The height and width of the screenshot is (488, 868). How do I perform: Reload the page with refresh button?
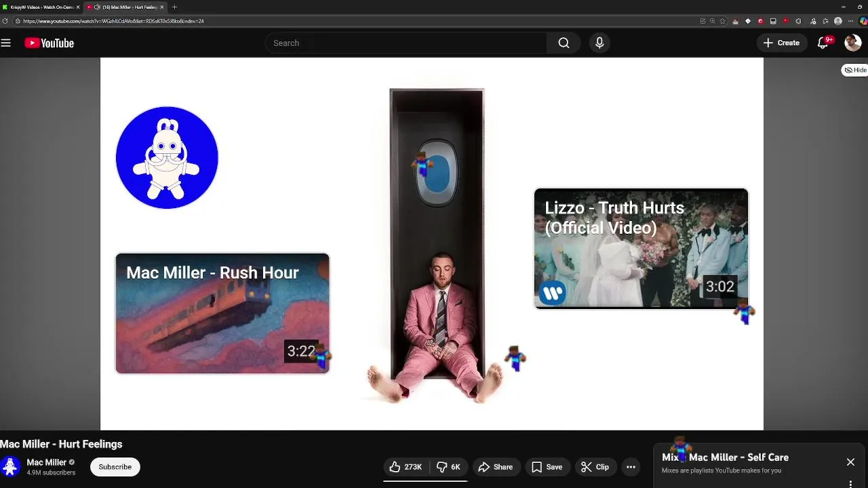(x=5, y=21)
